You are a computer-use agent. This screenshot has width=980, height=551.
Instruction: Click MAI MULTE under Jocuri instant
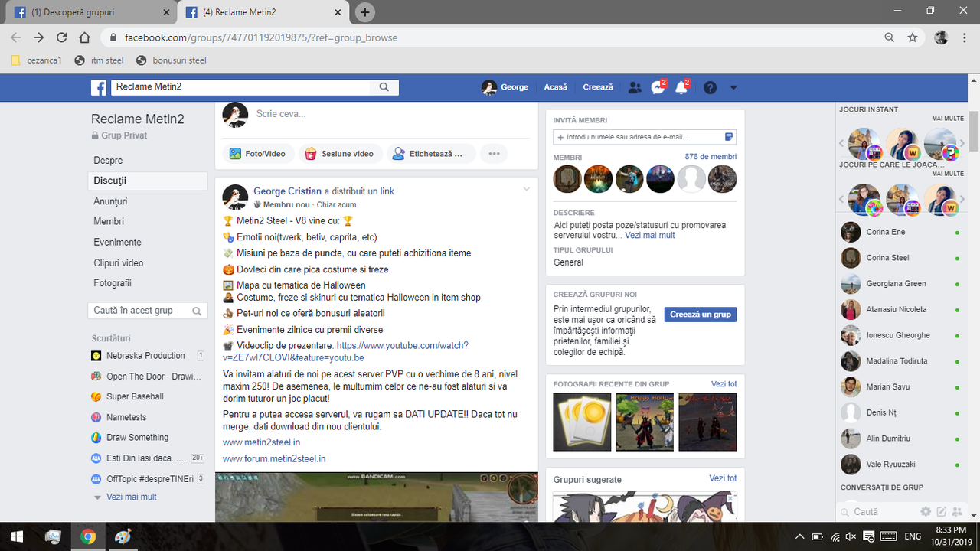(948, 119)
